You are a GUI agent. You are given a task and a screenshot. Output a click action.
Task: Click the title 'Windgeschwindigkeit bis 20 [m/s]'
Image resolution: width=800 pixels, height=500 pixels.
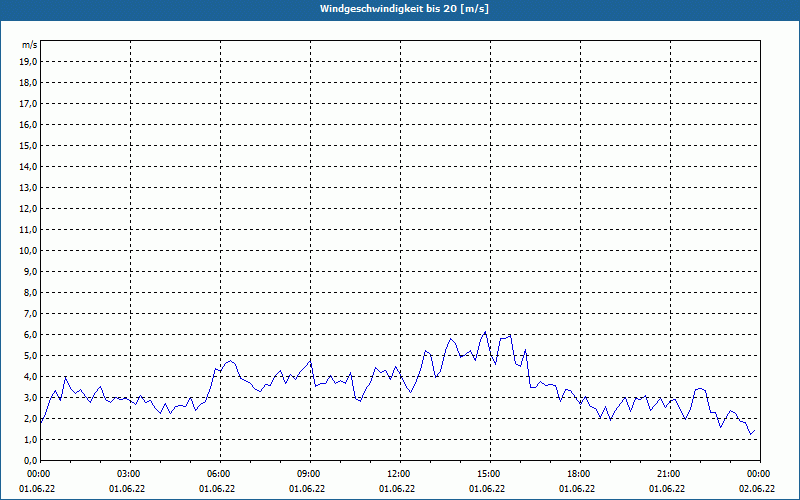[404, 9]
